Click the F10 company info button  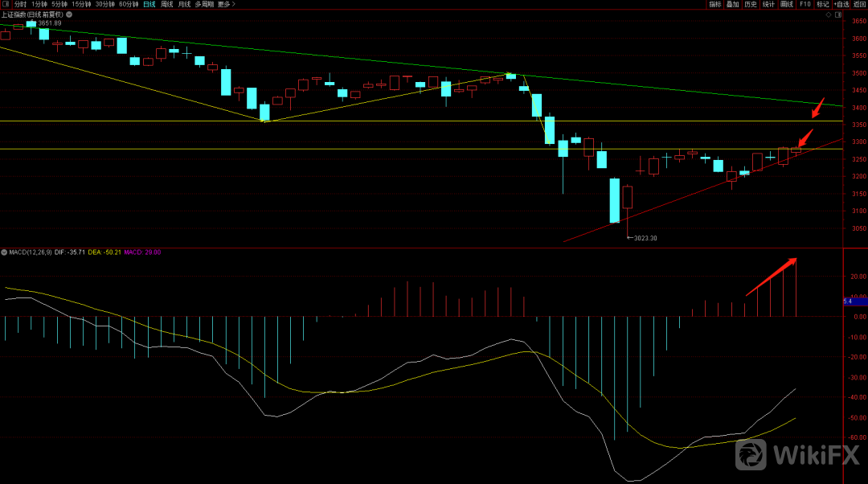pyautogui.click(x=805, y=4)
